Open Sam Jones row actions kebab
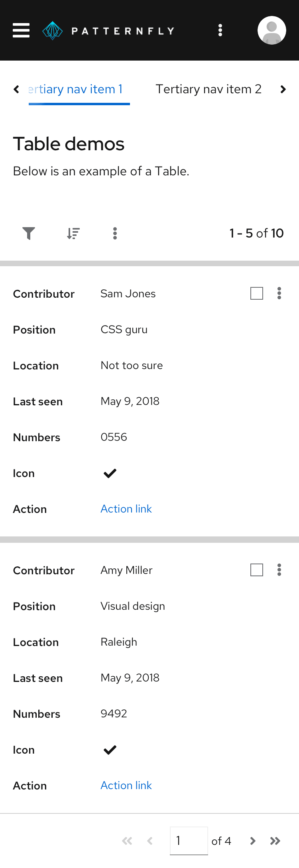 279,293
